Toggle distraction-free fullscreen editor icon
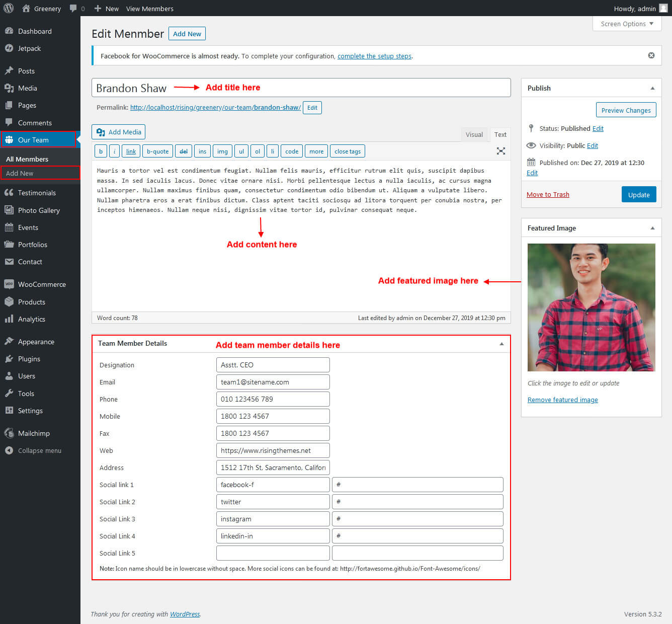Viewport: 672px width, 624px height. pyautogui.click(x=500, y=151)
